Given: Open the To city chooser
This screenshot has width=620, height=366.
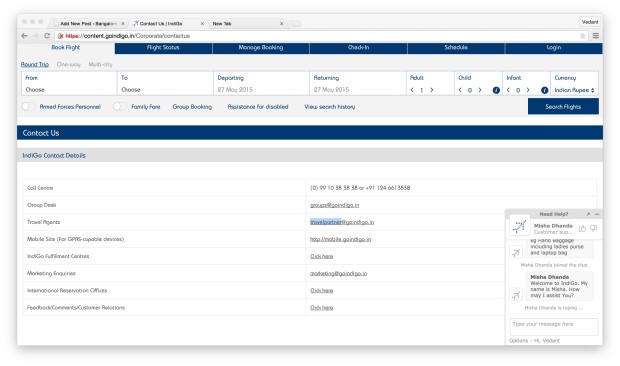Looking at the screenshot, I should click(x=165, y=83).
